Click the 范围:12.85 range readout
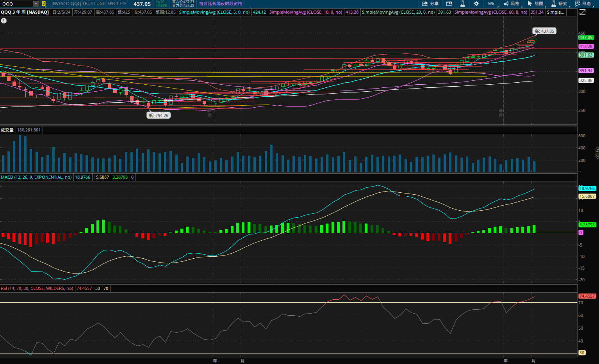 (166, 12)
